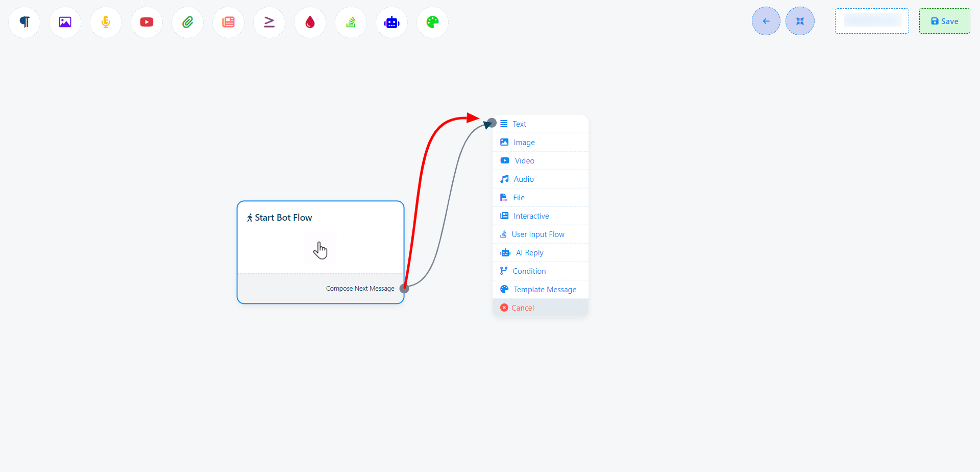Select the File paperclip icon
The width and height of the screenshot is (980, 472).
[x=187, y=22]
